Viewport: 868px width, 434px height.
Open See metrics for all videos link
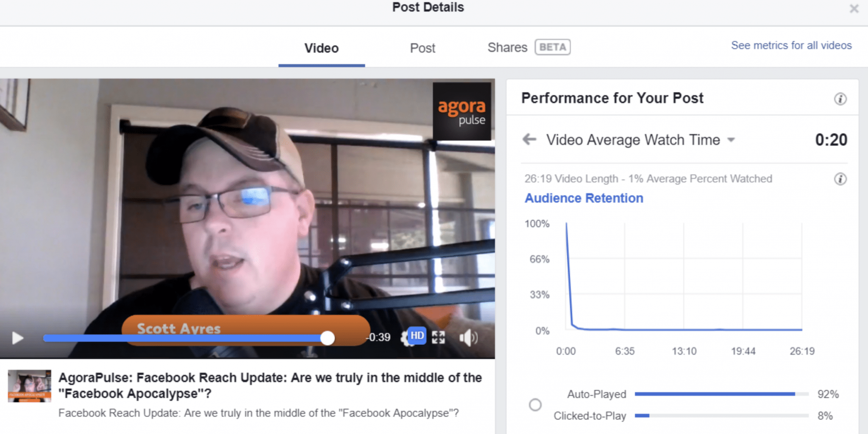tap(791, 45)
